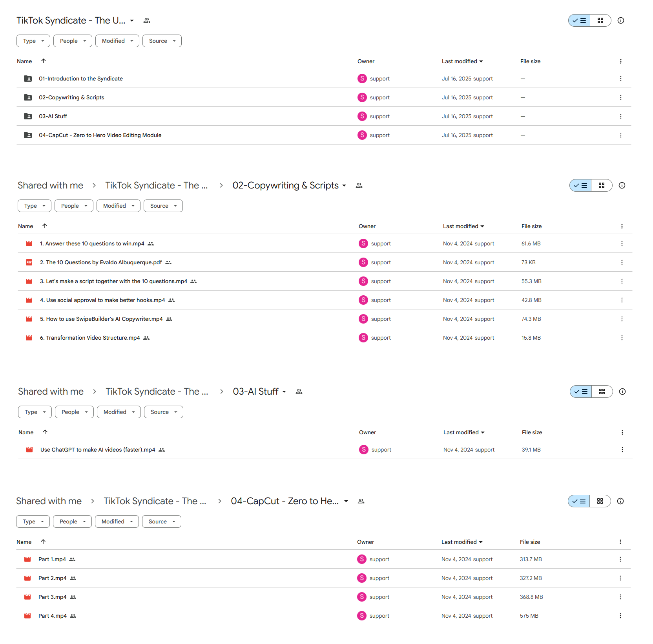Click the shared icon next to 04-CapCut heading
This screenshot has height=644, width=653.
(x=361, y=501)
